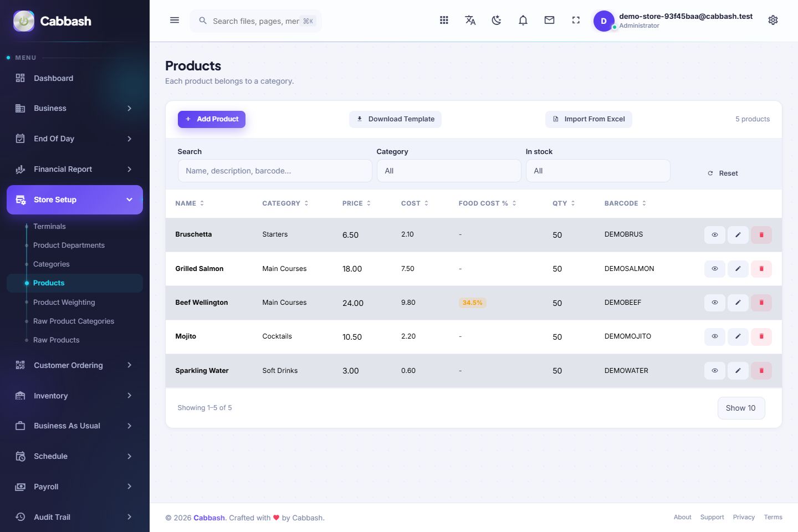Delete the Bruschetta product
This screenshot has height=532, width=798.
[x=761, y=235]
